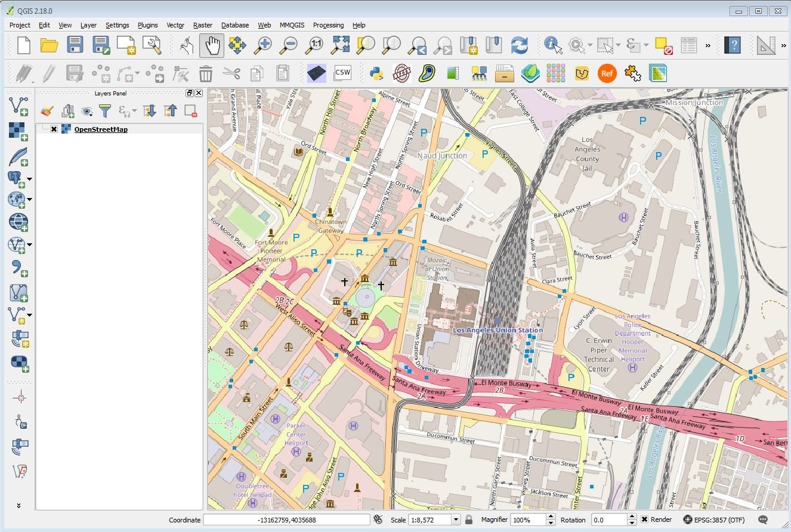The image size is (791, 532).
Task: Select the Zoom In tool
Action: (x=263, y=45)
